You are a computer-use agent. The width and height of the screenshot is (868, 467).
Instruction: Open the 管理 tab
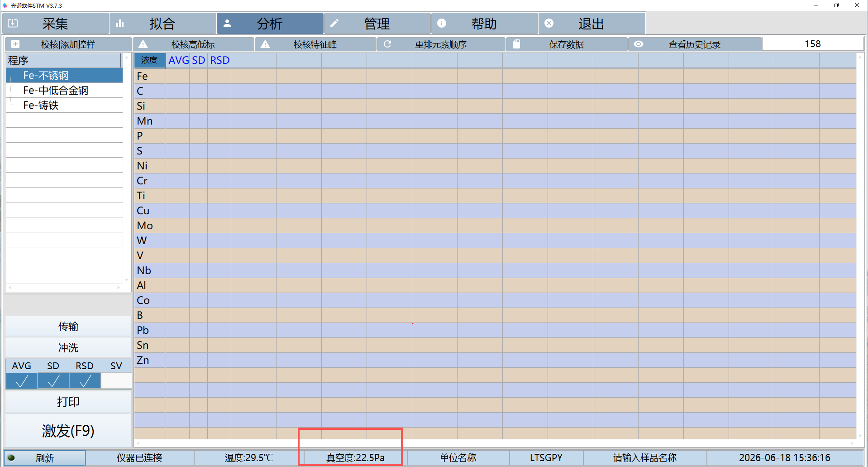tap(377, 23)
